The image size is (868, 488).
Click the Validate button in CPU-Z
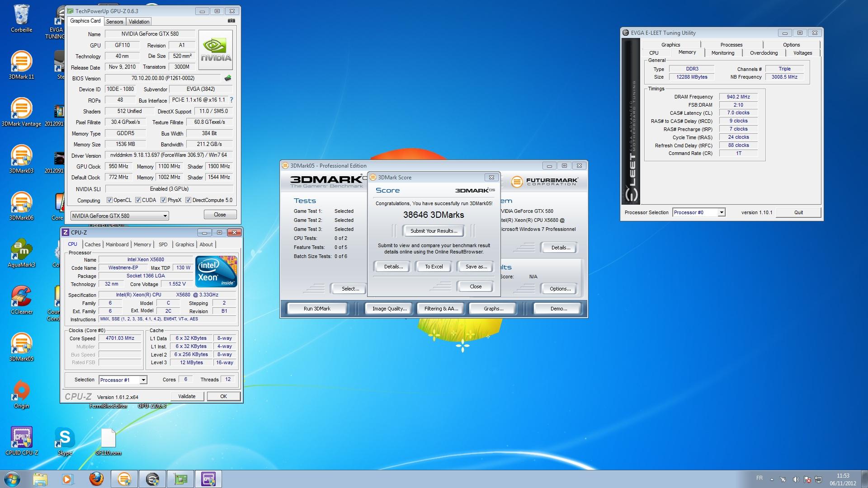[x=187, y=396]
